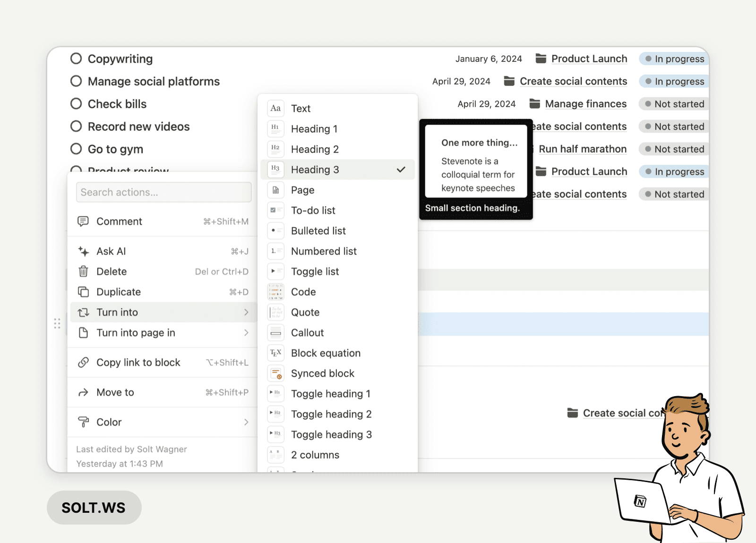Image resolution: width=756 pixels, height=543 pixels.
Task: Click the Color paint roller icon
Action: click(83, 422)
